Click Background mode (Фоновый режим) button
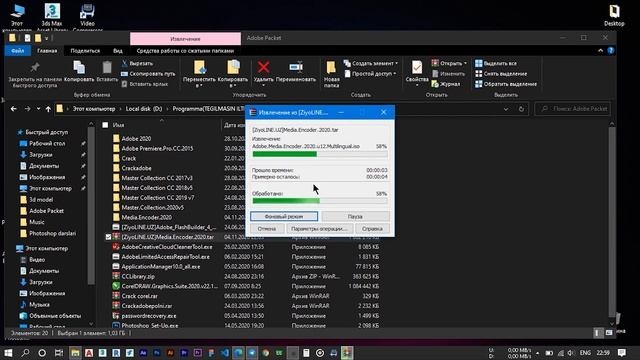The height and width of the screenshot is (360, 640). pyautogui.click(x=284, y=216)
